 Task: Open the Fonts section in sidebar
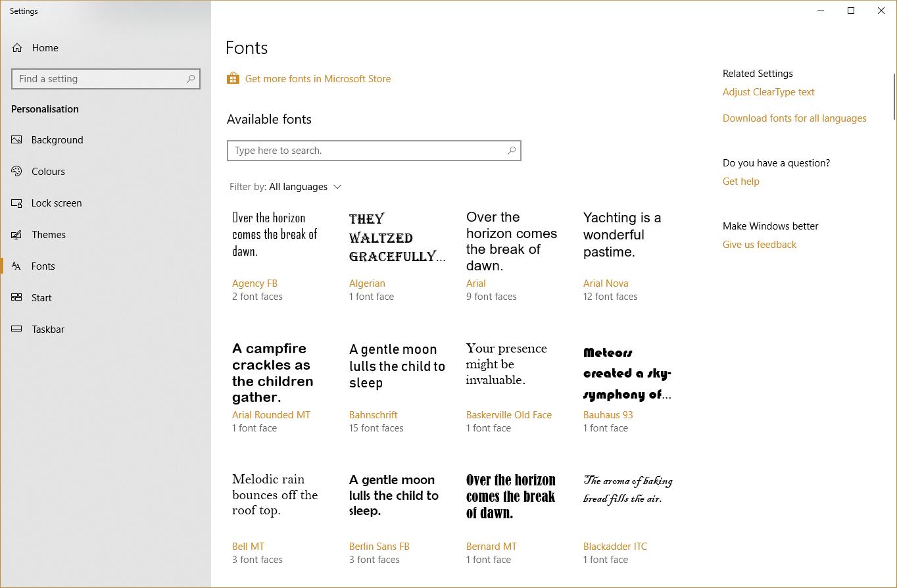coord(43,266)
